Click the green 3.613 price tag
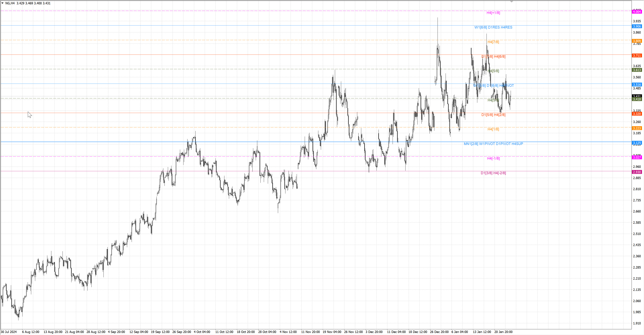The width and height of the screenshot is (644, 335). point(637,70)
